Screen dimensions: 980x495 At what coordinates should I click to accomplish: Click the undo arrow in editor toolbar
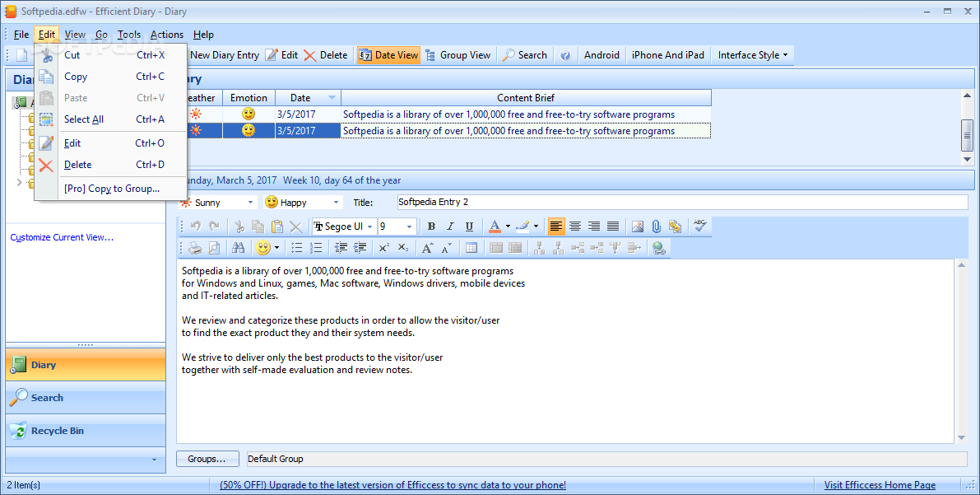195,226
